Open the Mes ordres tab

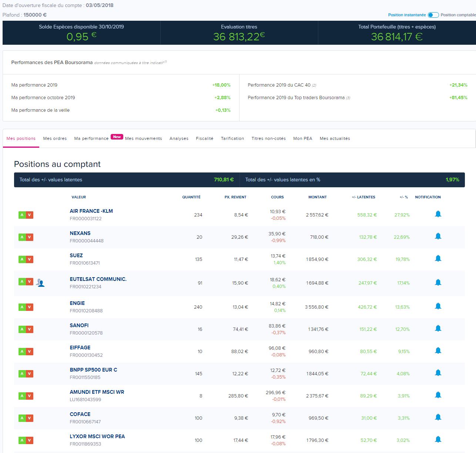(x=55, y=138)
